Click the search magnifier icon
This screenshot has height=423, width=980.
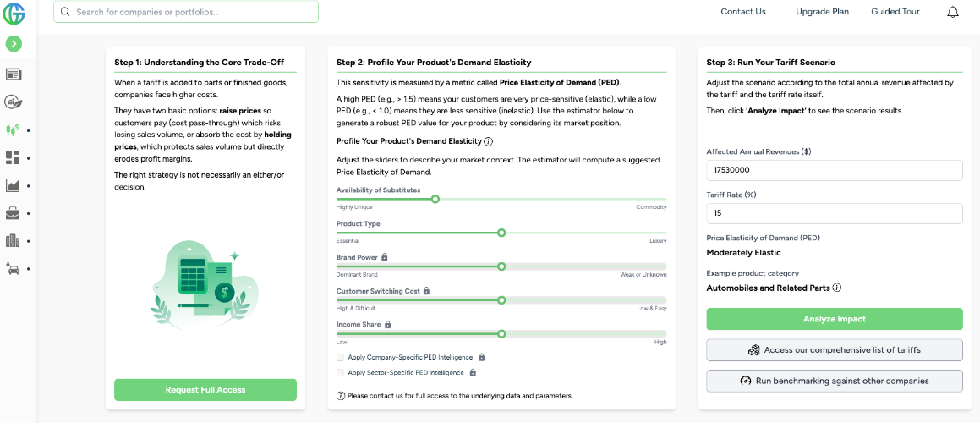tap(64, 12)
